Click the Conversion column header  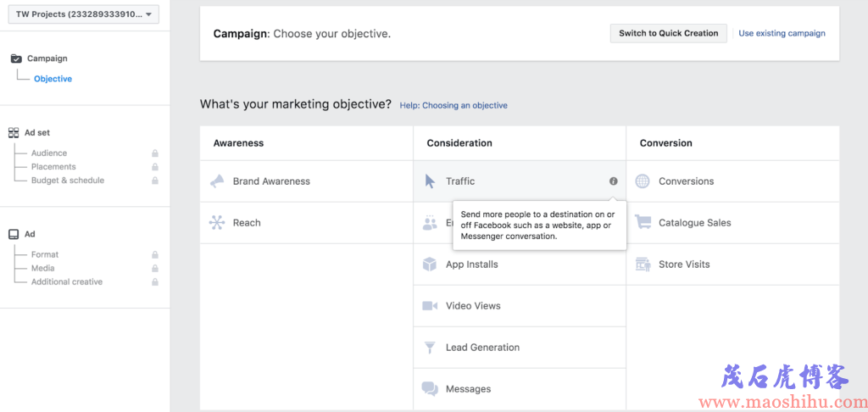(666, 143)
